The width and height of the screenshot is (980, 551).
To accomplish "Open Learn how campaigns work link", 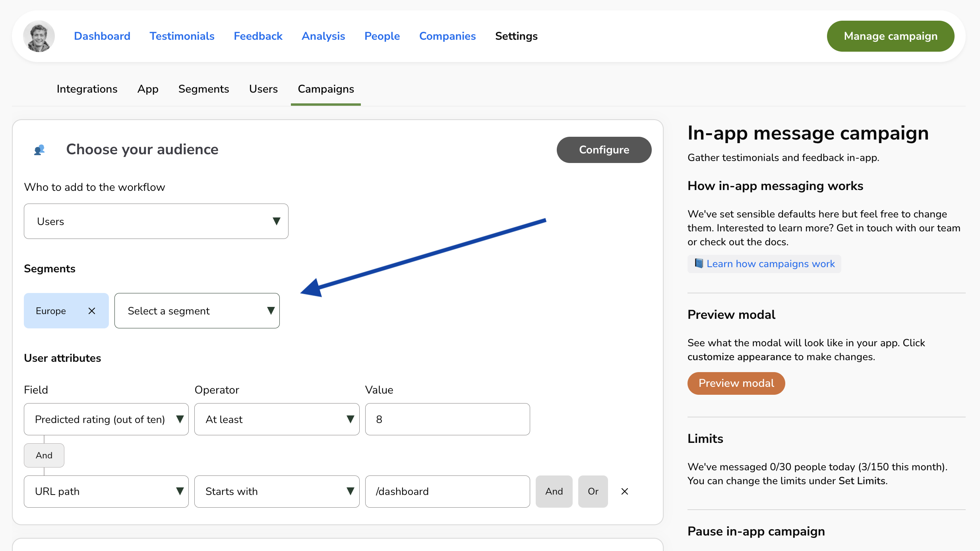I will [x=770, y=264].
